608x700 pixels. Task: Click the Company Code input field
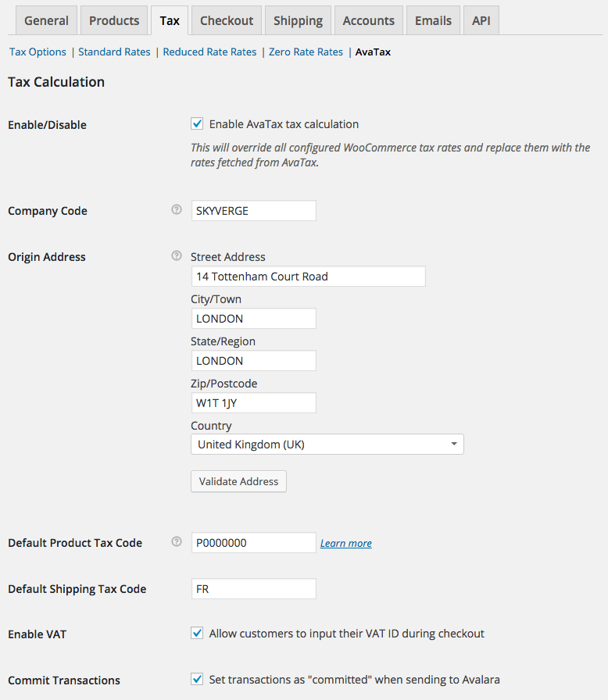253,211
